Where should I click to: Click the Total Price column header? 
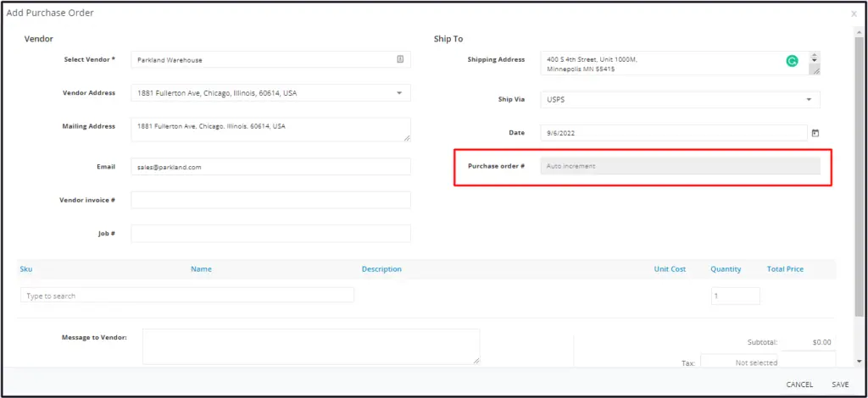785,269
